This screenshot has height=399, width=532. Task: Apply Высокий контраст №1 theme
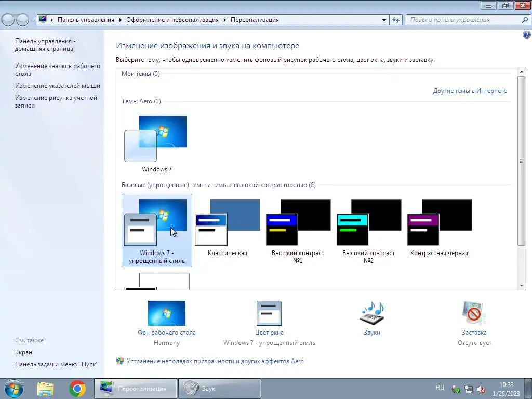[x=298, y=231]
